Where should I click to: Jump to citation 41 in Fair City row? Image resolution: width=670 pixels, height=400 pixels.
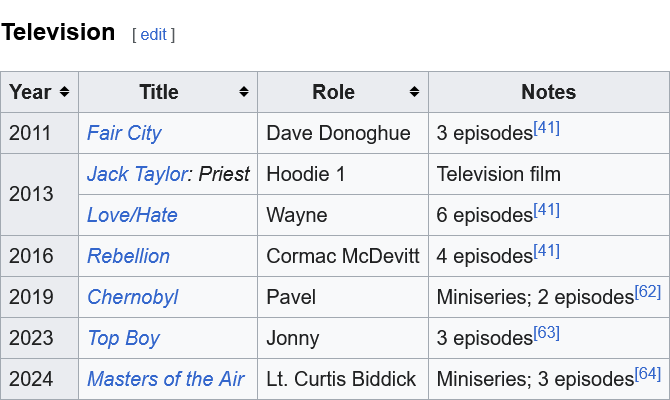coord(546,127)
